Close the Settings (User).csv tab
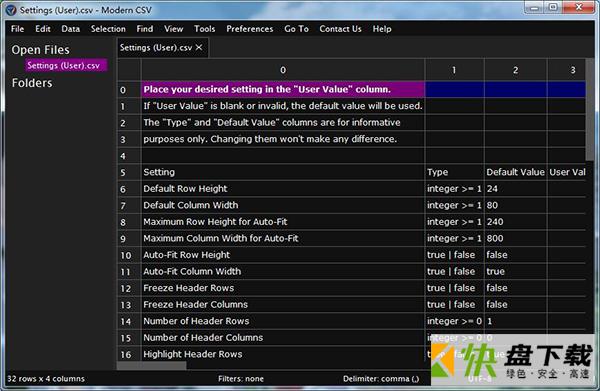Image resolution: width=600 pixels, height=391 pixels. pos(199,47)
